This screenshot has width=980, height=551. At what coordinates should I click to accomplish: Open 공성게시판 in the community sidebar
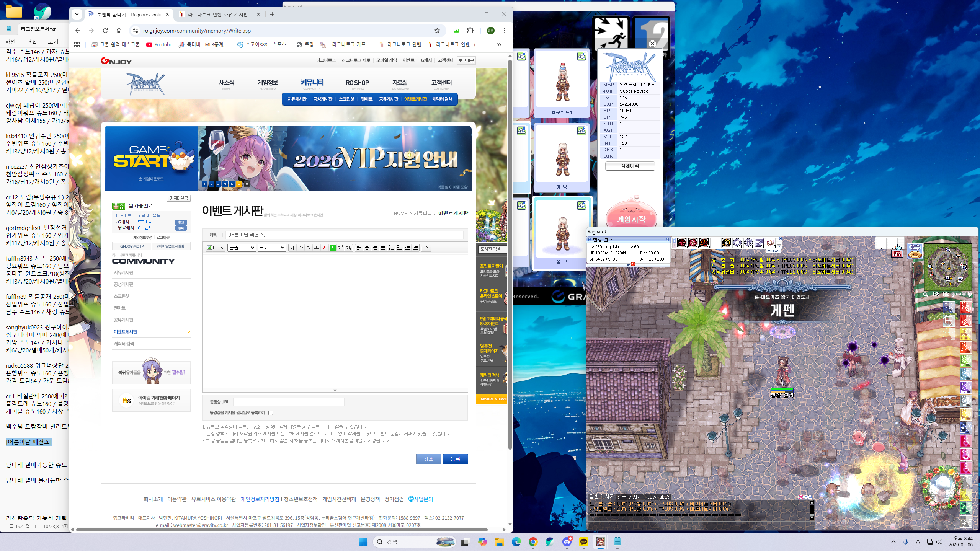(123, 284)
